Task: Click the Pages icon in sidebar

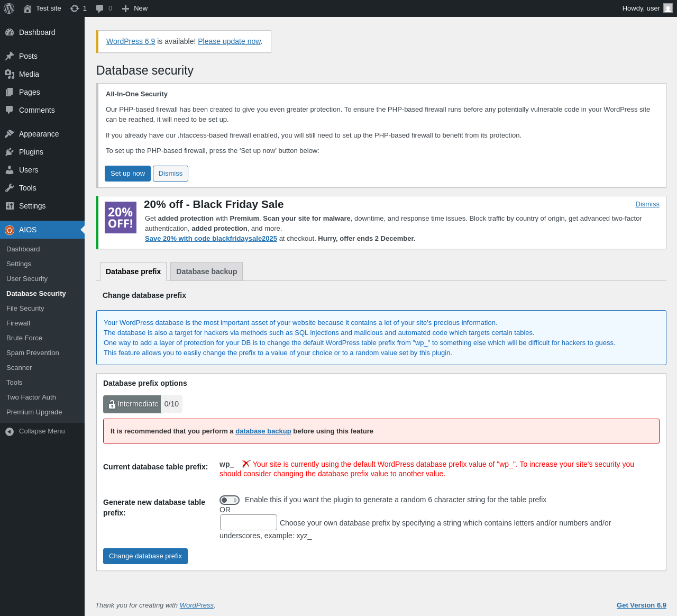Action: 10,92
